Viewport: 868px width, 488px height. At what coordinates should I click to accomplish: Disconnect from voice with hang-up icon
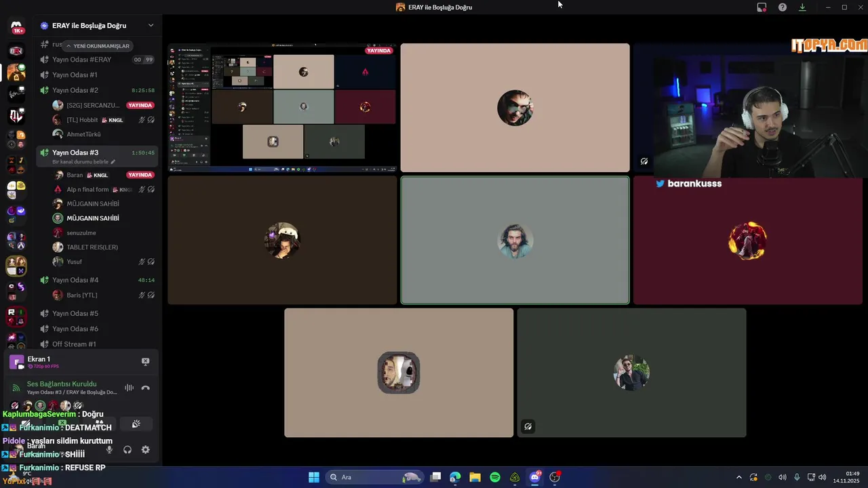coord(145,388)
